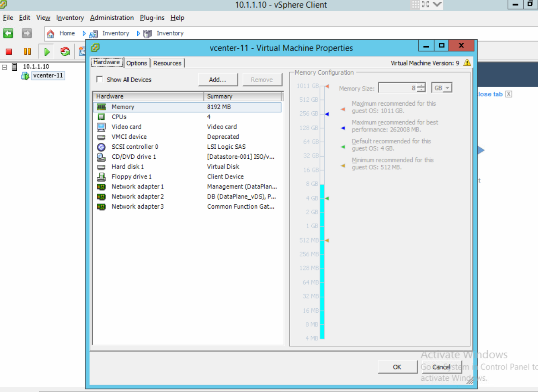Click the Add... button
This screenshot has height=392, width=538.
(218, 80)
